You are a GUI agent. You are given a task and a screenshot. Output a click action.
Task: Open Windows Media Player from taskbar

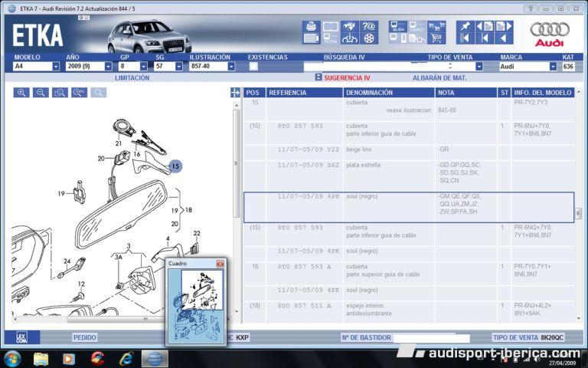coord(69,359)
